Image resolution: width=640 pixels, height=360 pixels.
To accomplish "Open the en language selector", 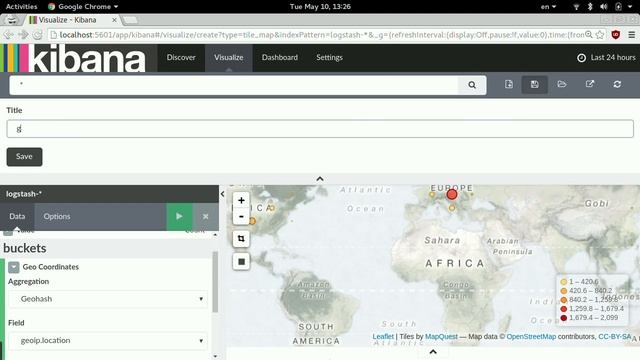I will [548, 7].
